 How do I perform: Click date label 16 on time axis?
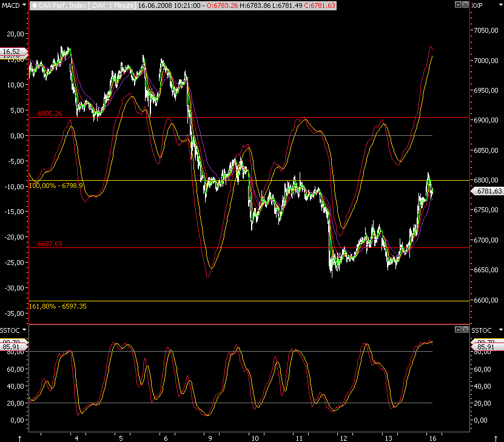coord(432,438)
